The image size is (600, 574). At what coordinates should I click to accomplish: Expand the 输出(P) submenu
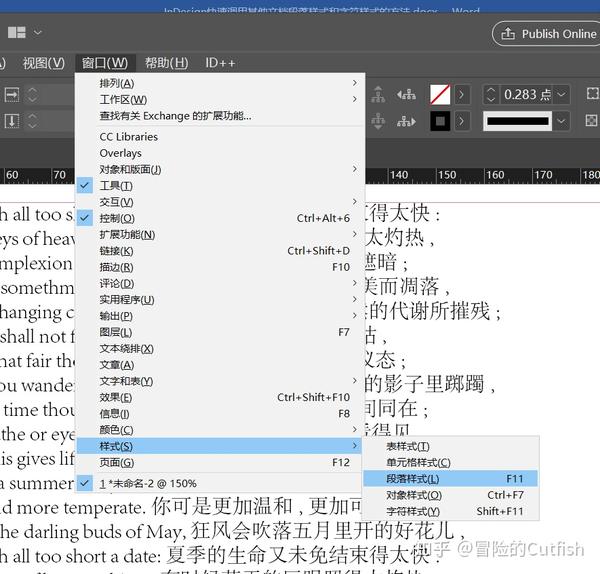[220, 316]
